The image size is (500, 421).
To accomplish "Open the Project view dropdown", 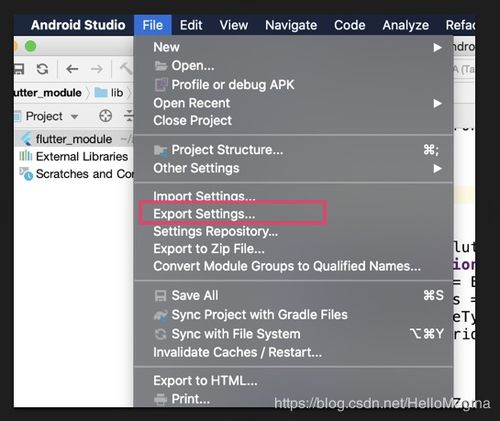I will tap(52, 116).
